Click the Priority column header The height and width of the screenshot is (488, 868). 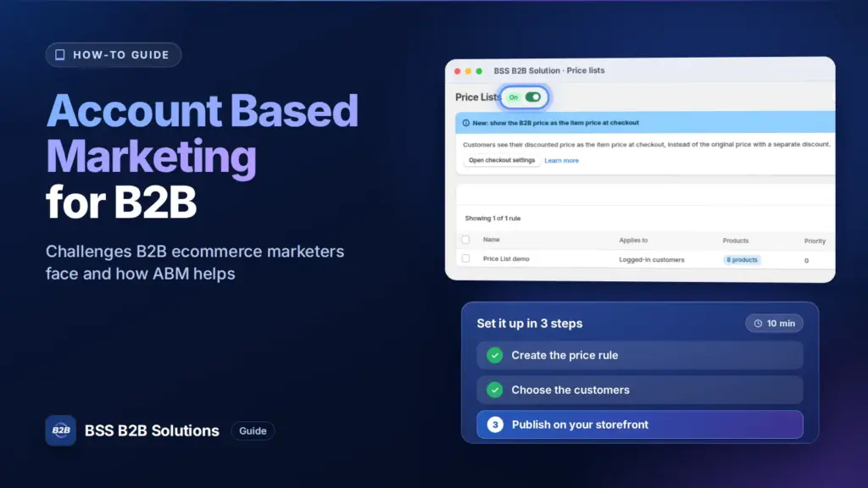815,241
